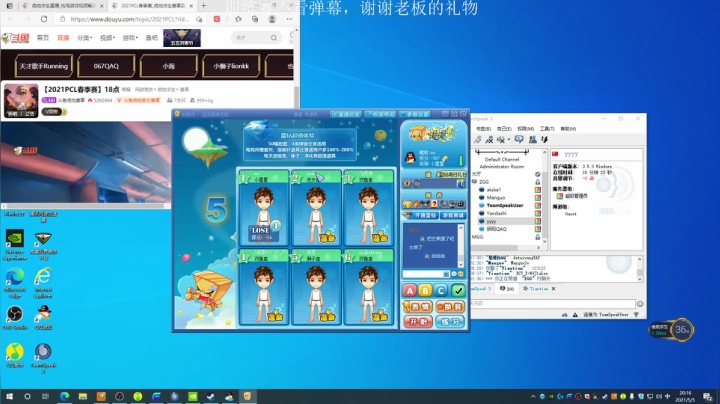Select streamer tab 天才歌手Running
Viewport: 720px width, 404px height.
pyautogui.click(x=44, y=66)
